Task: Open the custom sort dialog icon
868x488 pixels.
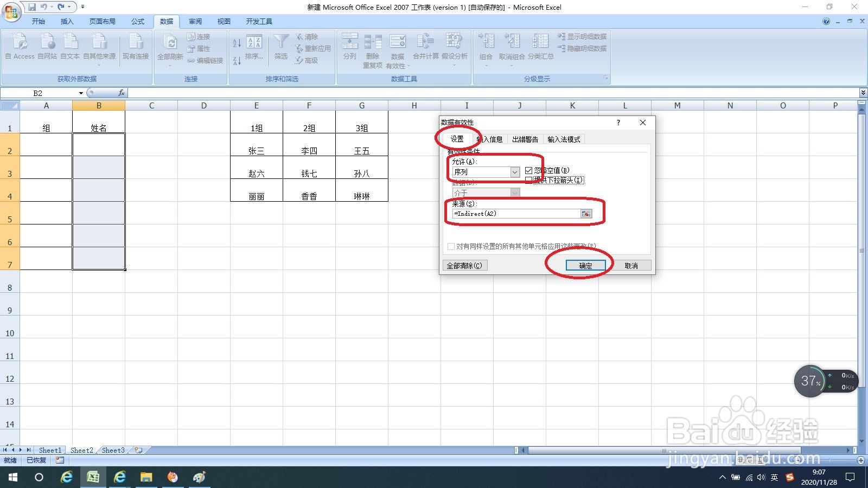Action: point(254,42)
